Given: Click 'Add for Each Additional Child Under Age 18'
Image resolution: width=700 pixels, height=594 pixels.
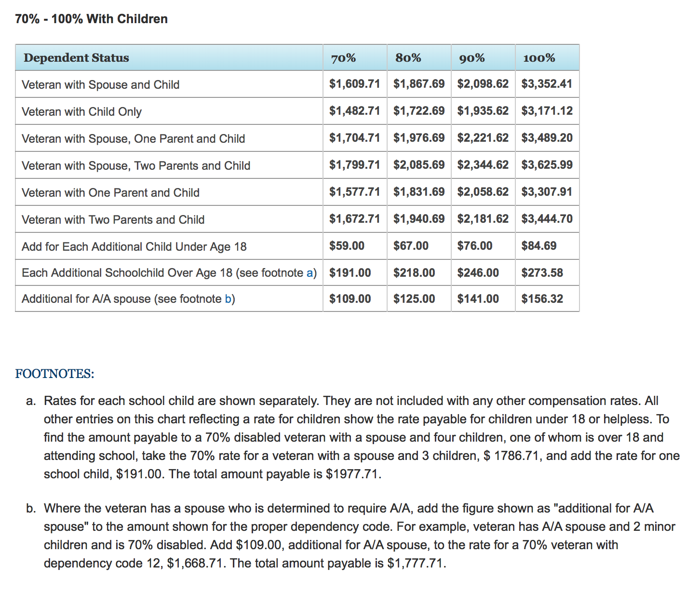Looking at the screenshot, I should [x=134, y=247].
